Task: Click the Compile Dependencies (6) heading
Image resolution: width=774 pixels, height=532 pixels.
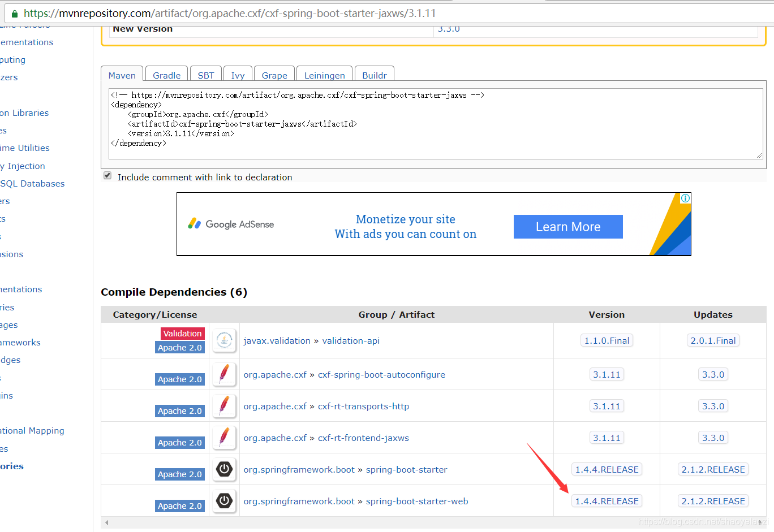Action: (x=174, y=292)
